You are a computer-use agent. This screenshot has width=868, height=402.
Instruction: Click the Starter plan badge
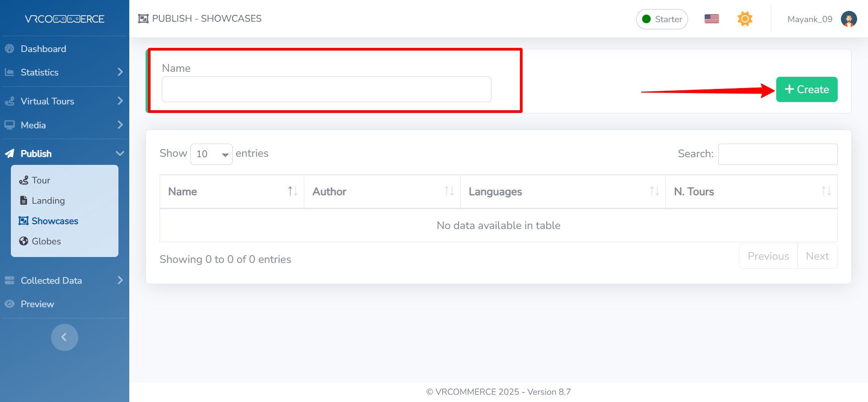point(661,19)
